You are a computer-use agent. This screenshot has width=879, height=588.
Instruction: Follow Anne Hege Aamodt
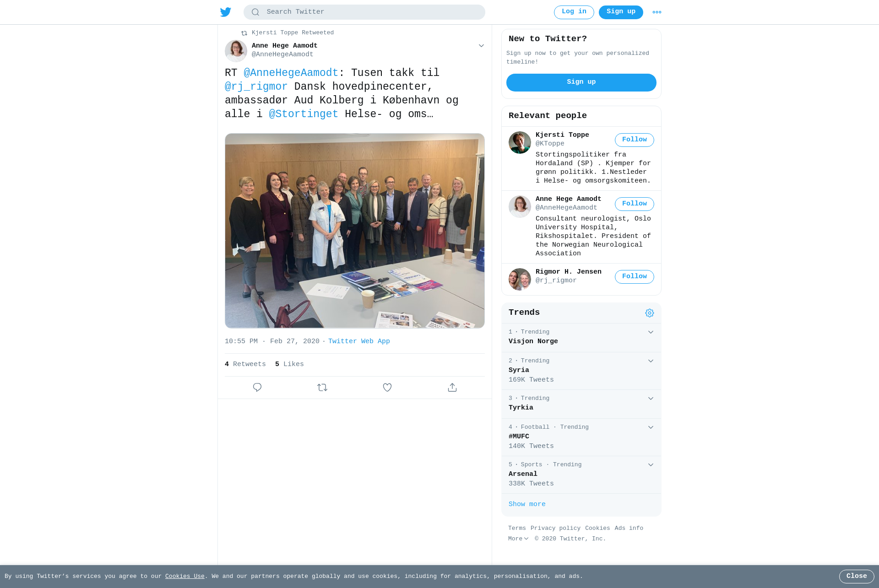[x=635, y=204]
